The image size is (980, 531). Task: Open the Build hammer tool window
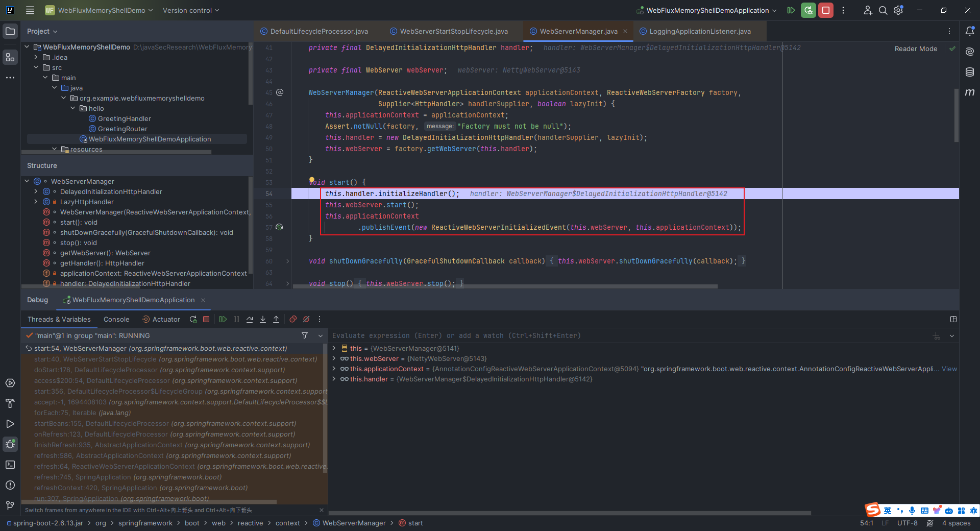click(10, 403)
